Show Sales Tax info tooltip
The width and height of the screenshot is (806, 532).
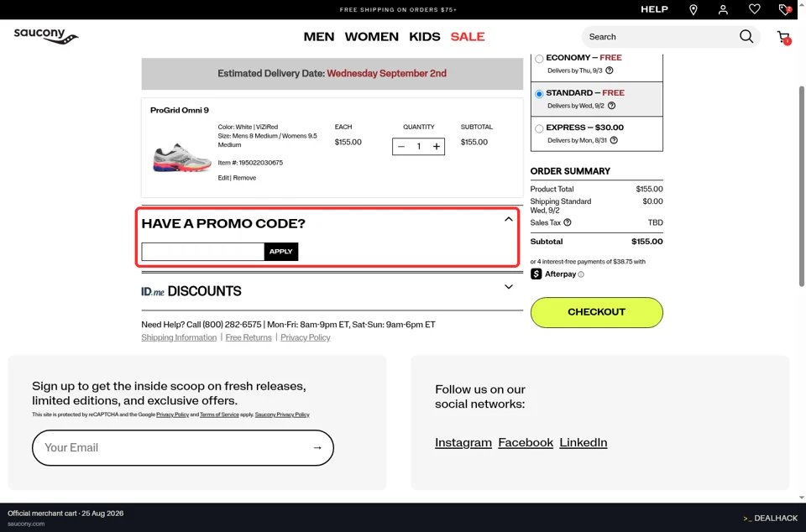[568, 222]
